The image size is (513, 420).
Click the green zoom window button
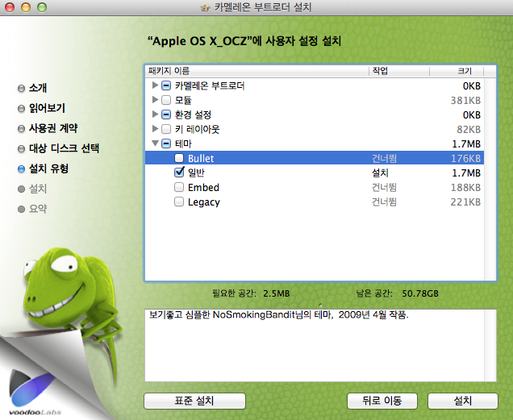coord(42,7)
